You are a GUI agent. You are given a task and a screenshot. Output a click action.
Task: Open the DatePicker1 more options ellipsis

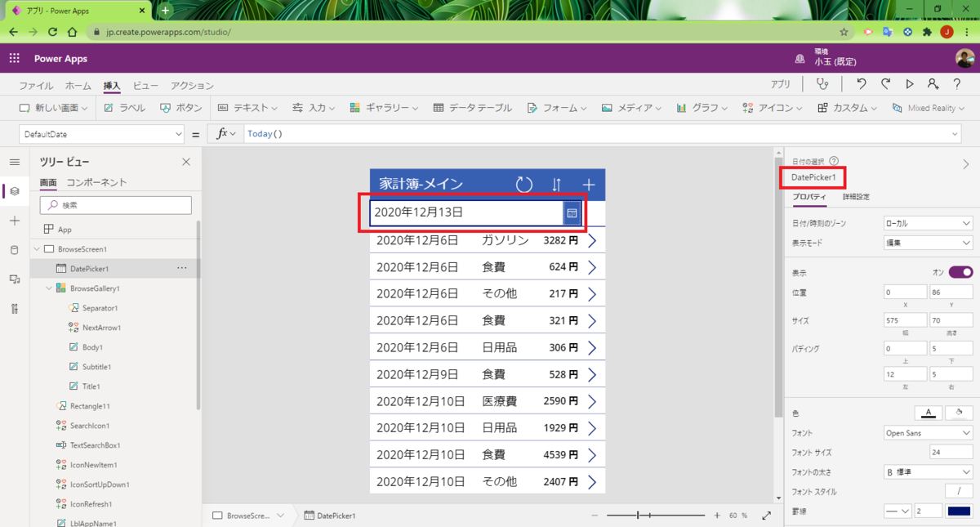[182, 268]
